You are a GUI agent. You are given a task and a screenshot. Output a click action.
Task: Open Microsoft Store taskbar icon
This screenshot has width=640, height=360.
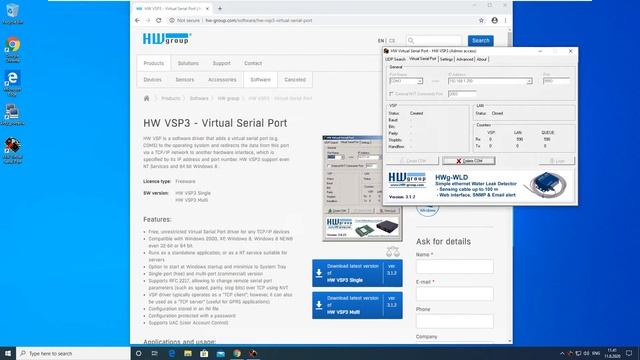click(204, 353)
